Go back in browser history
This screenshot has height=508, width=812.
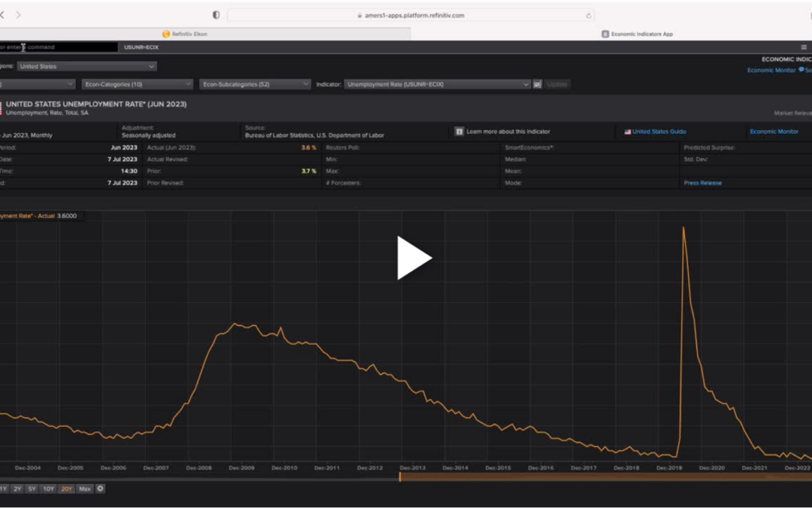pyautogui.click(x=2, y=15)
